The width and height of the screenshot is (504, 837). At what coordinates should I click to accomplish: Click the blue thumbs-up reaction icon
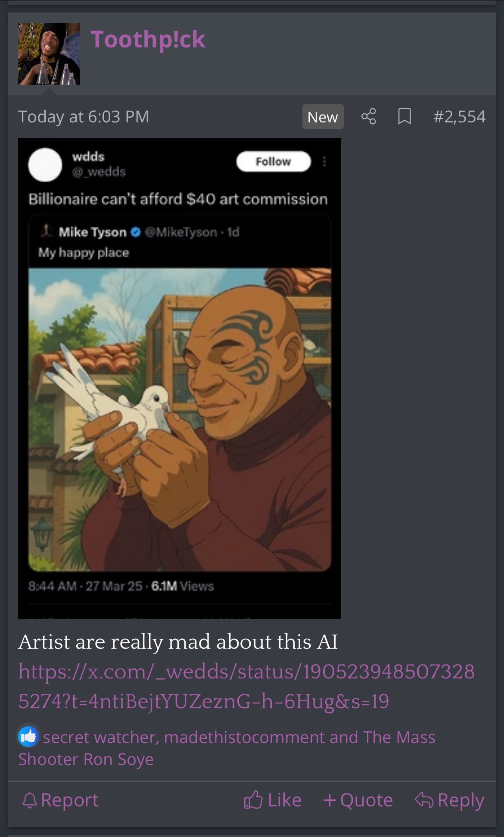[28, 737]
